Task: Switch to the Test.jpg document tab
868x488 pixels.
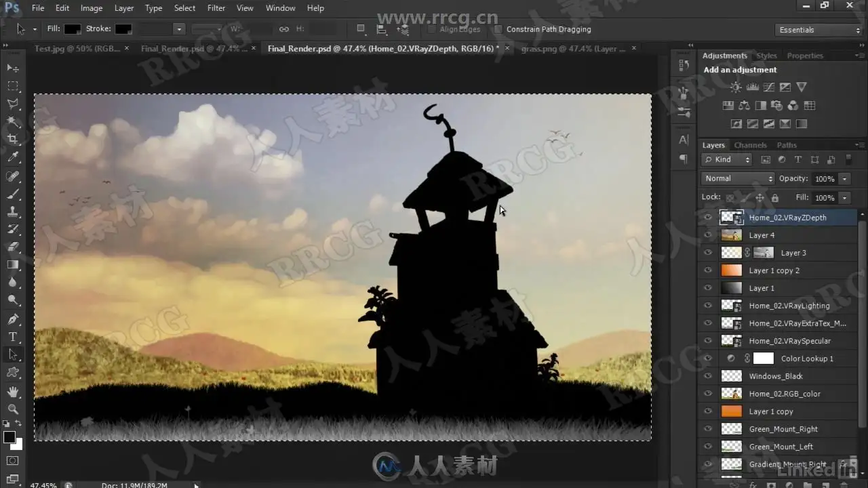Action: click(x=77, y=49)
